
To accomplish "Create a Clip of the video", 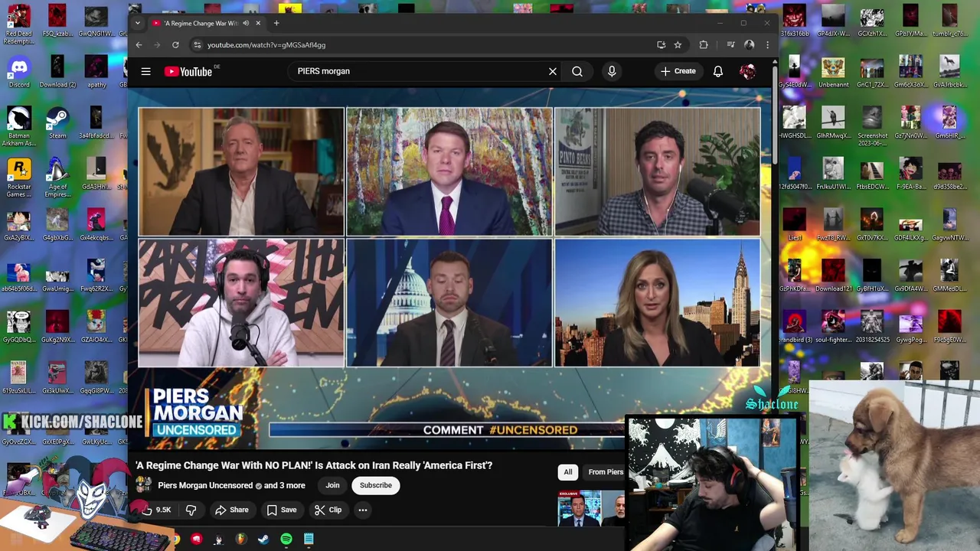I will click(328, 510).
